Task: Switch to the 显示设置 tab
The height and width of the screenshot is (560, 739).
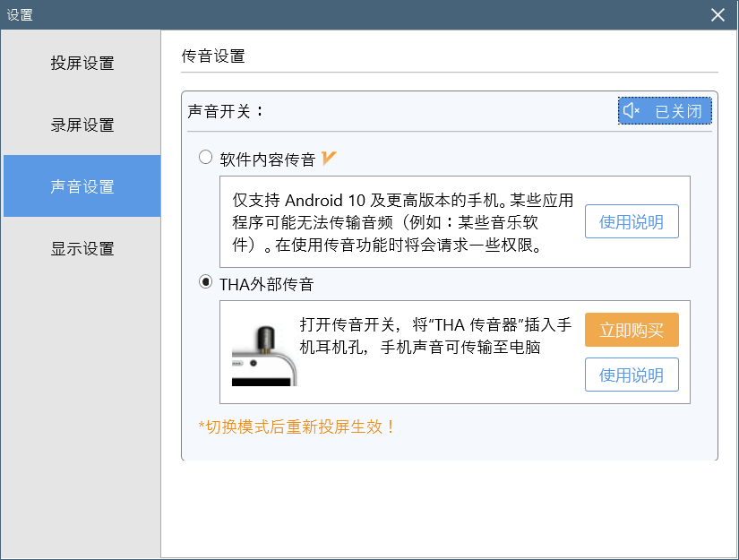Action: pos(82,248)
